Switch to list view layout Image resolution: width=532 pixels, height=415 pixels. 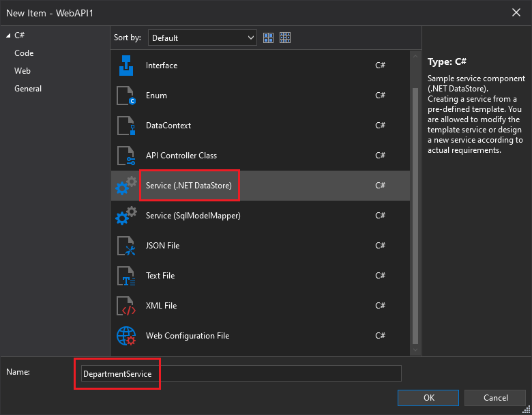pos(268,38)
